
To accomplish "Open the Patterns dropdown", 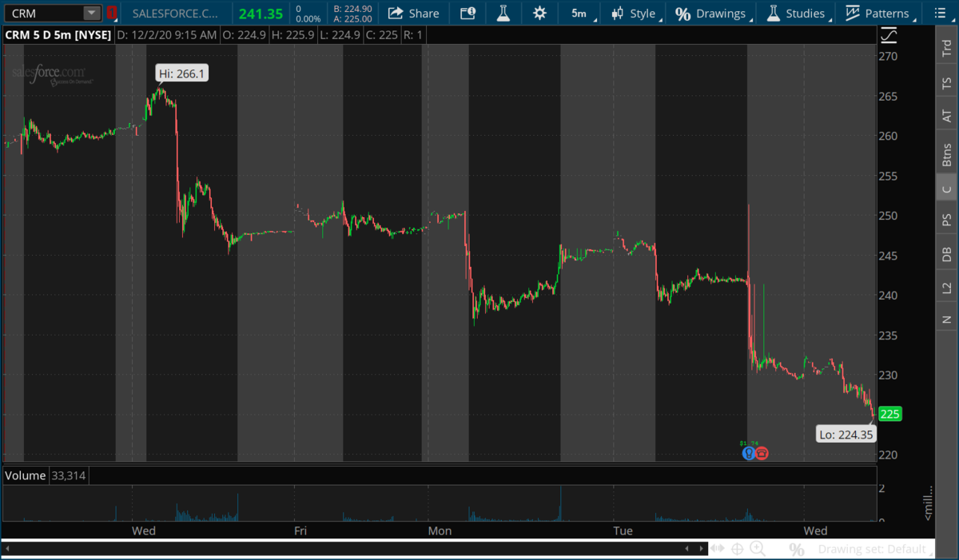I will 878,13.
